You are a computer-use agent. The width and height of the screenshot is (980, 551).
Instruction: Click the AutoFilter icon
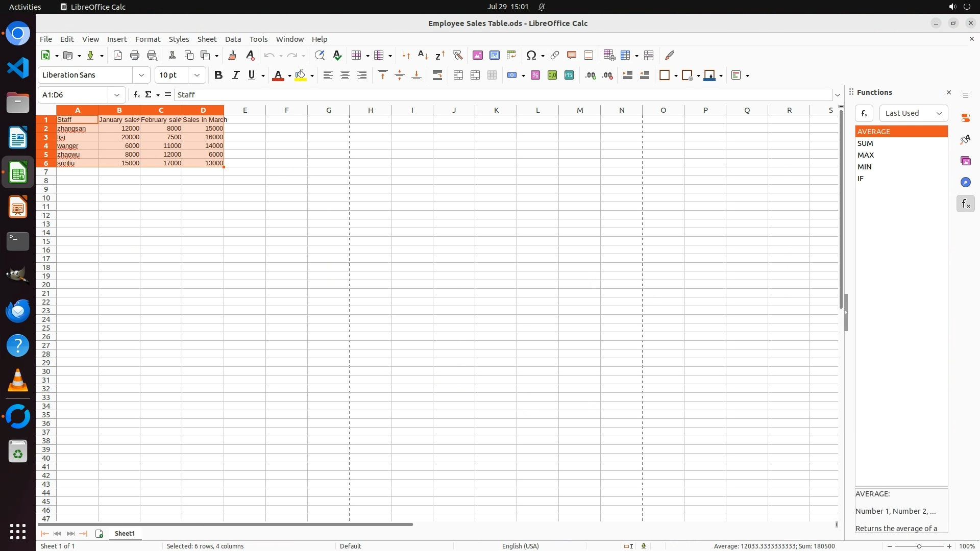(457, 55)
